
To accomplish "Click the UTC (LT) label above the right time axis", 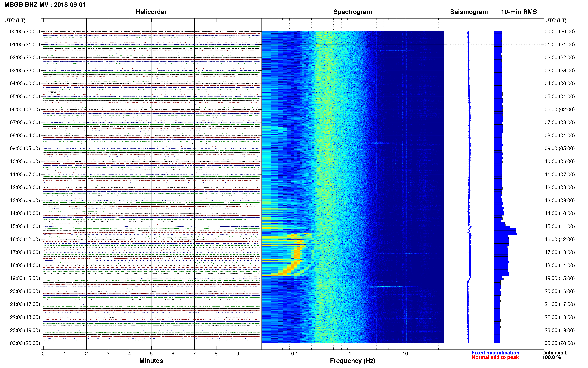I will 556,20.
